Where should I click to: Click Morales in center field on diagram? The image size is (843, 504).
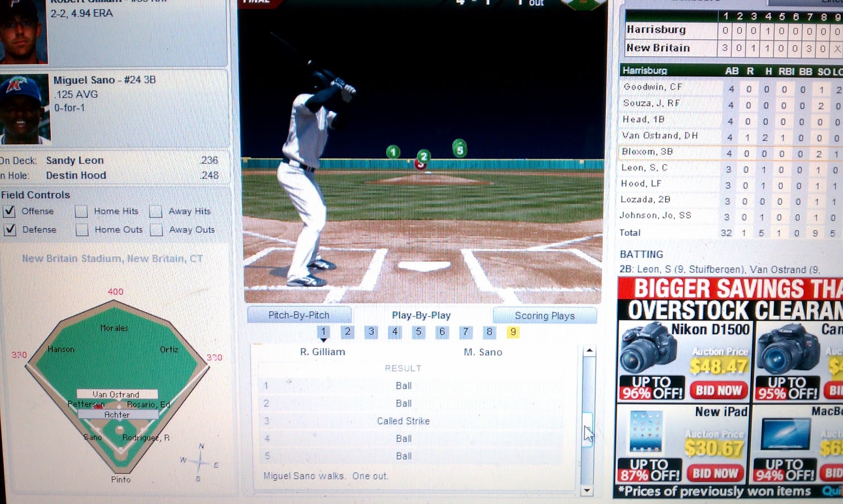(x=114, y=328)
